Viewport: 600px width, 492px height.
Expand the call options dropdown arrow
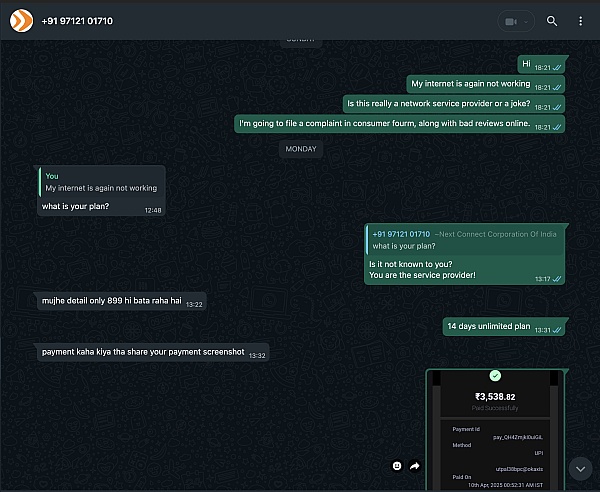pos(526,22)
